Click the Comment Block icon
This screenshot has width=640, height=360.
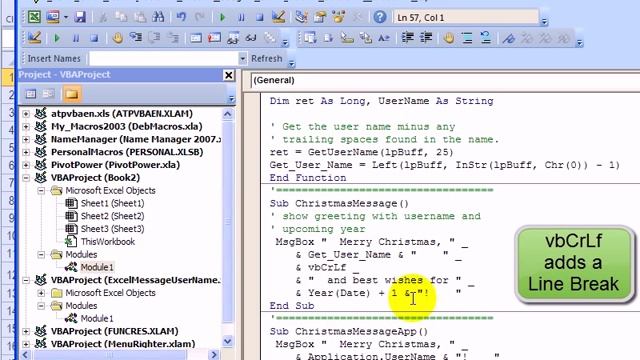click(x=467, y=38)
